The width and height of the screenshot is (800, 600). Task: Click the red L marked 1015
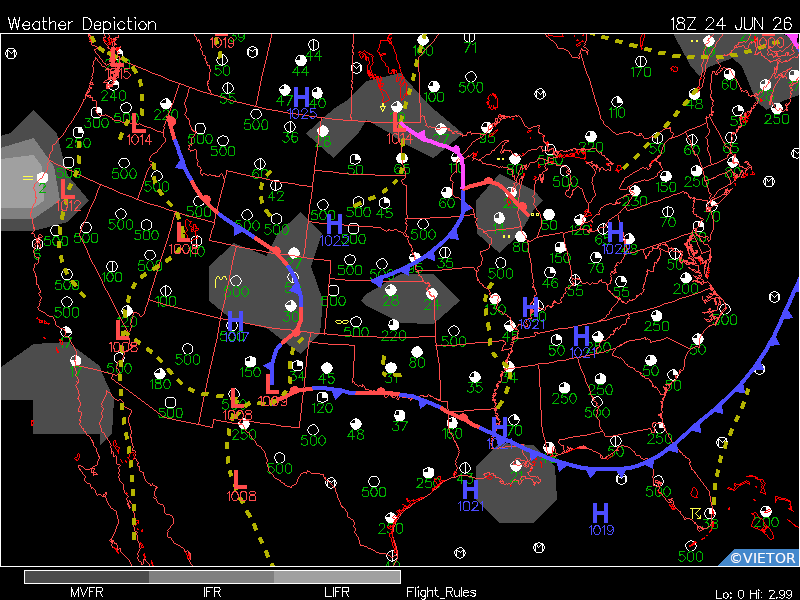tap(116, 57)
